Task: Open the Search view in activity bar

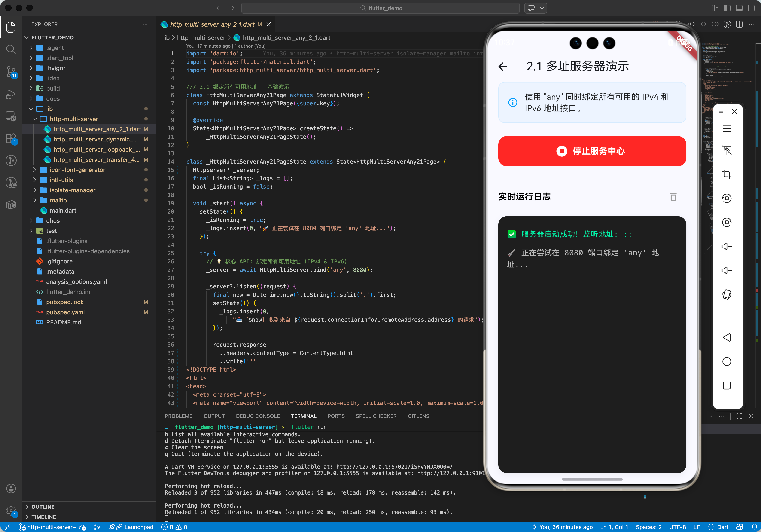Action: (11, 49)
